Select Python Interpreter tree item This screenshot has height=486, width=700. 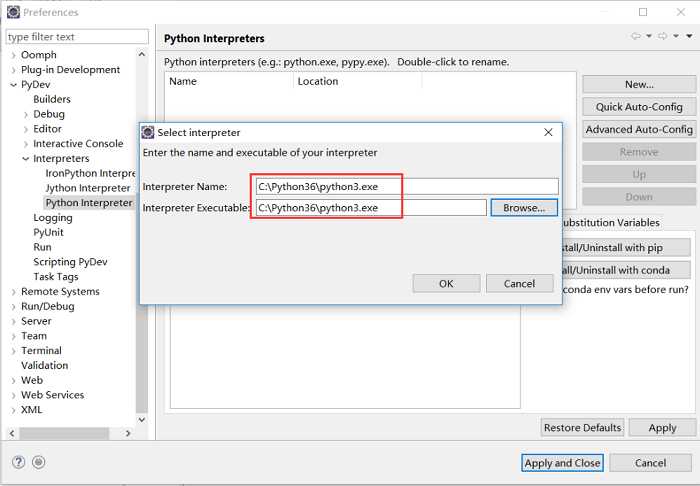(x=89, y=203)
